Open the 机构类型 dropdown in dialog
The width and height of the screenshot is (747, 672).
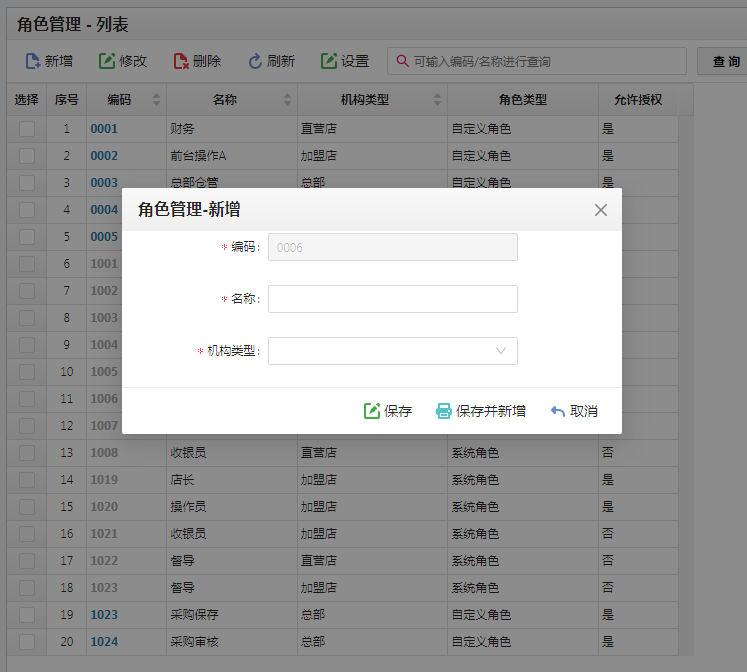[x=393, y=351]
